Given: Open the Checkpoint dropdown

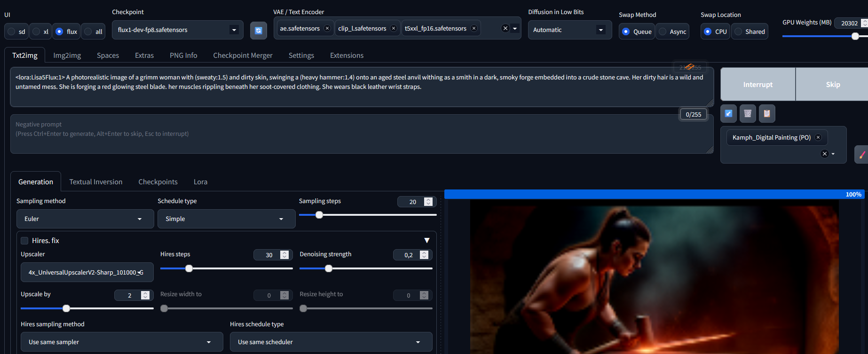Looking at the screenshot, I should [x=178, y=30].
